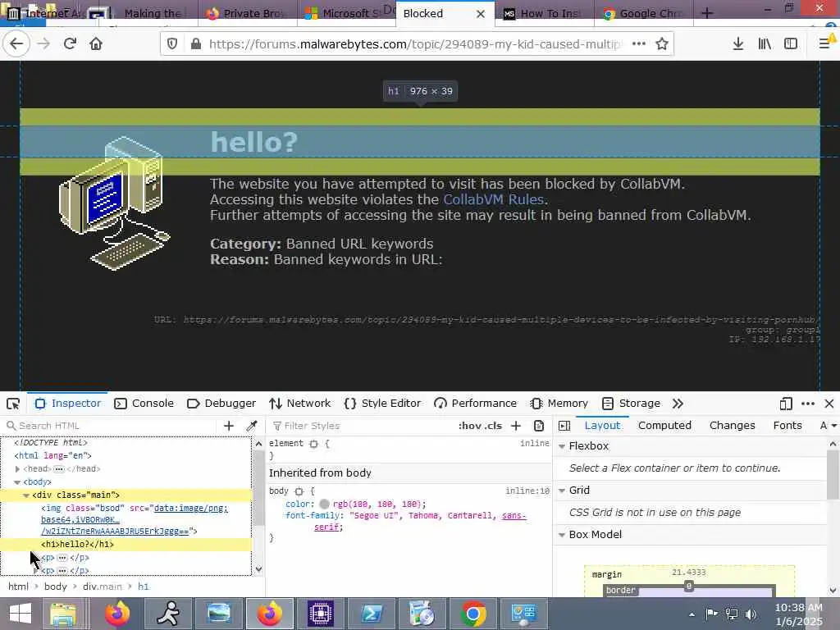Follow the CollabVM Rules link
Image resolution: width=840 pixels, height=630 pixels.
(493, 199)
